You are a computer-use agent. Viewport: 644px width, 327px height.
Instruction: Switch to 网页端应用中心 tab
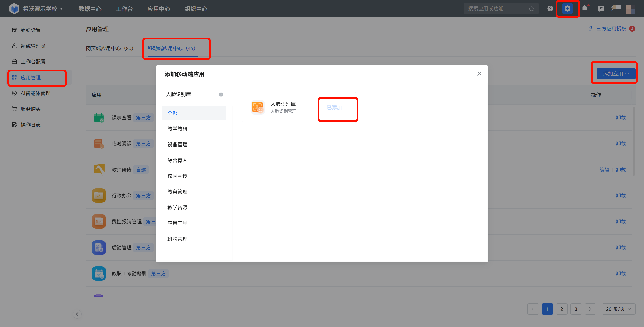tap(110, 48)
